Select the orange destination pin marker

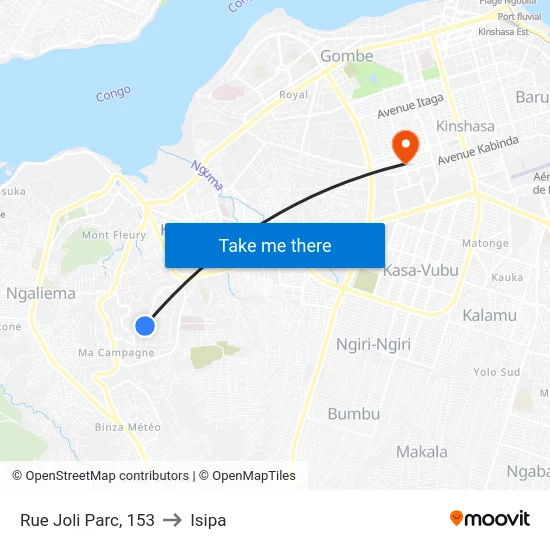pos(405,147)
